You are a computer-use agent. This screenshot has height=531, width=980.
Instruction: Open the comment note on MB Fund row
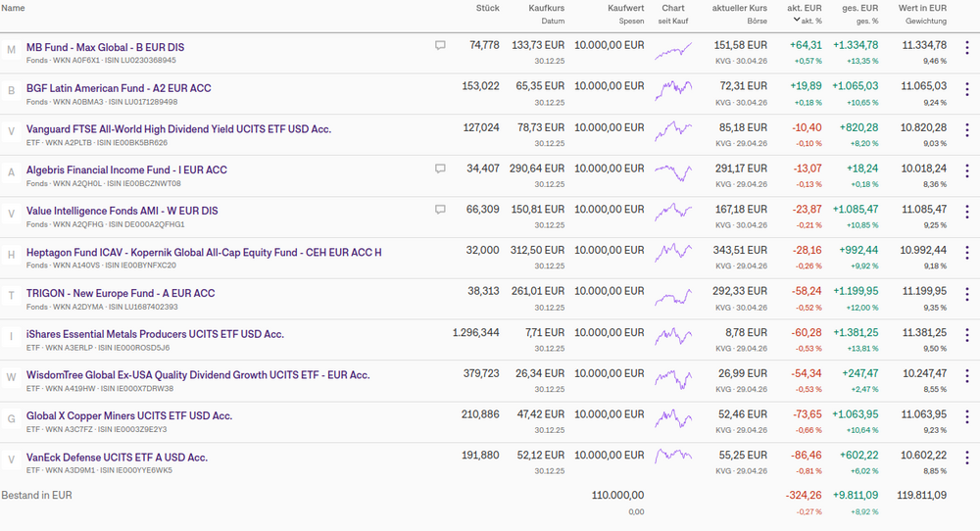440,46
